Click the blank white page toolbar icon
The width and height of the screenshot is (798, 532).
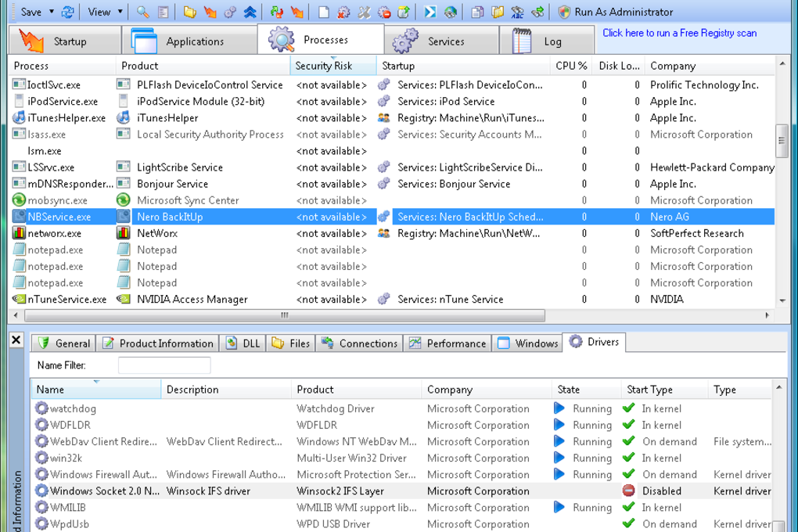click(324, 12)
